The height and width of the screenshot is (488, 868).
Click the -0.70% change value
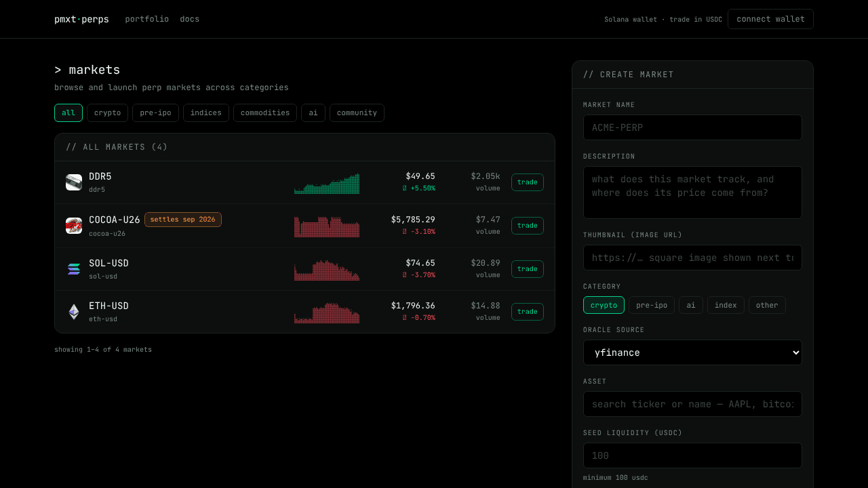(419, 318)
